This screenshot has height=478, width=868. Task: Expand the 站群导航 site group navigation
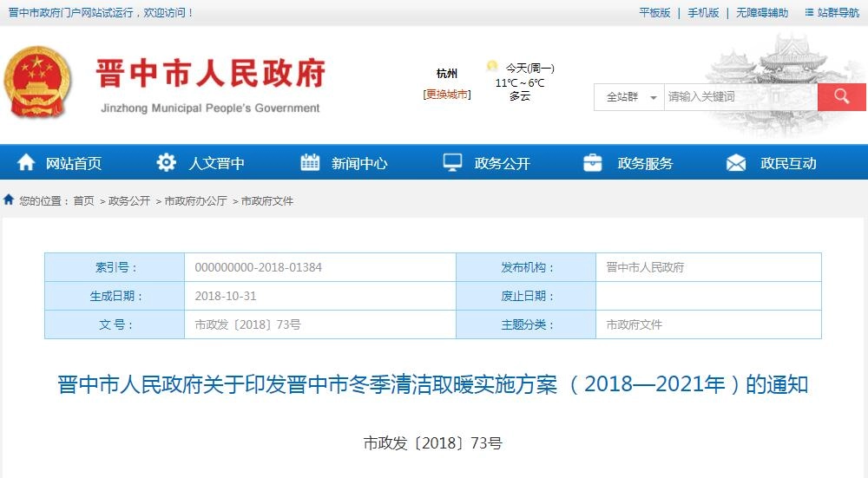point(832,13)
